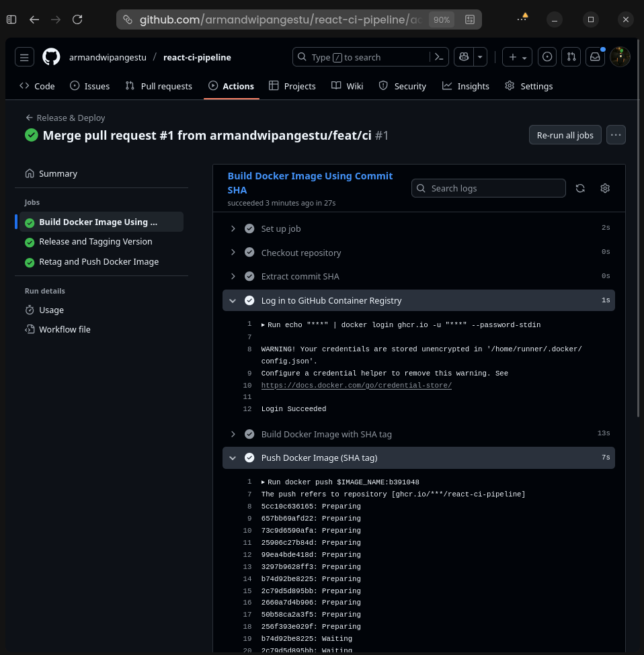
Task: Click inside the Search logs field
Action: pyautogui.click(x=489, y=188)
